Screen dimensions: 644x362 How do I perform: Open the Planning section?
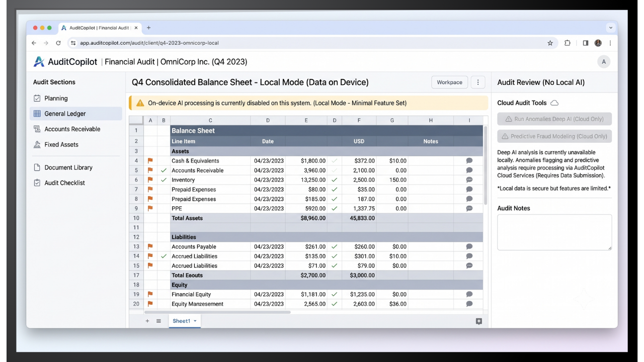click(x=76, y=99)
